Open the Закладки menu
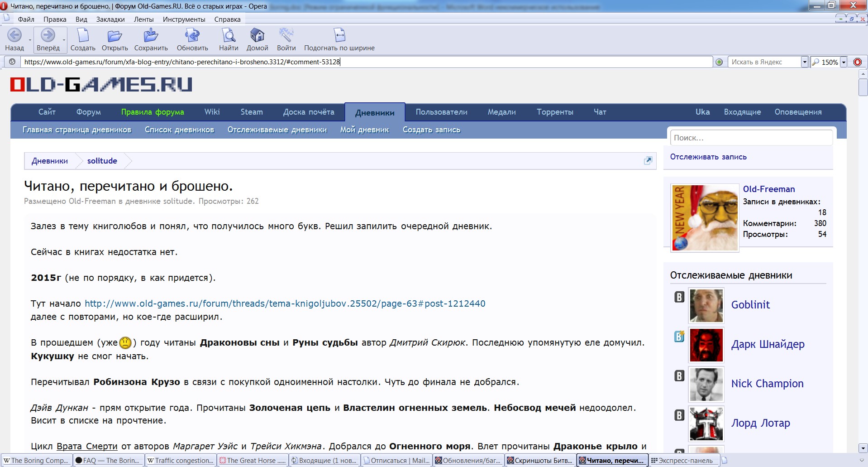This screenshot has height=467, width=868. click(x=110, y=19)
